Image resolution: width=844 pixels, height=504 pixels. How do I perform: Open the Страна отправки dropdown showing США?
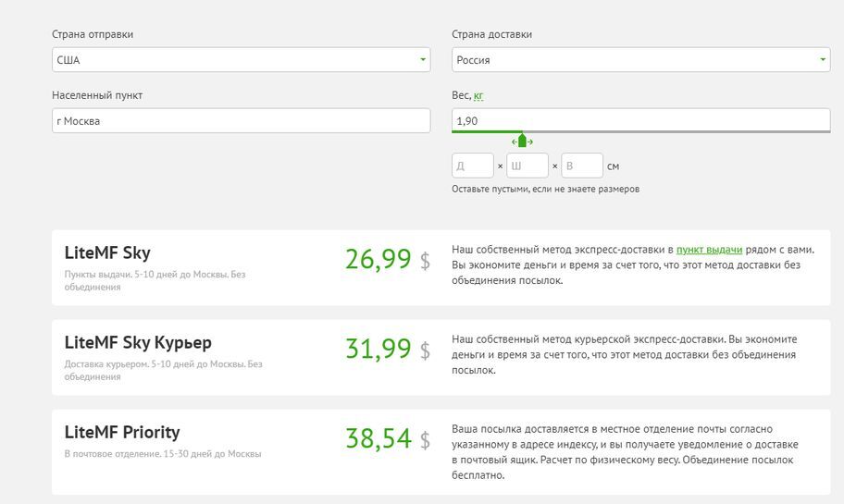[241, 60]
